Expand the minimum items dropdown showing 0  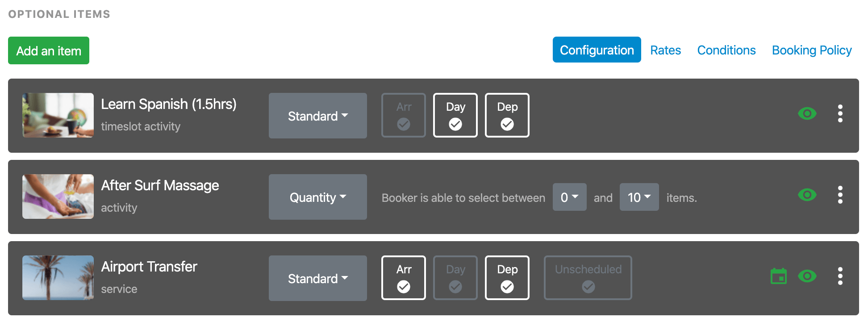(x=570, y=197)
